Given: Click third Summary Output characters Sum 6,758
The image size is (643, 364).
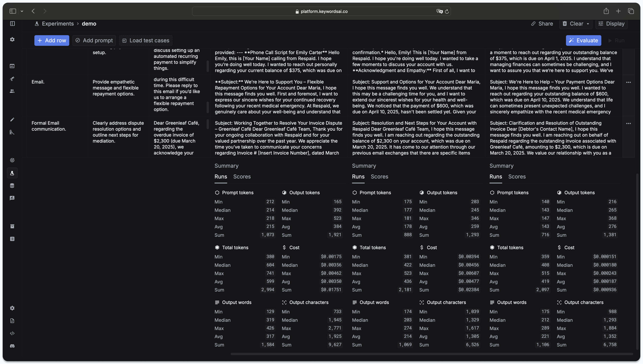Looking at the screenshot, I should 610,345.
